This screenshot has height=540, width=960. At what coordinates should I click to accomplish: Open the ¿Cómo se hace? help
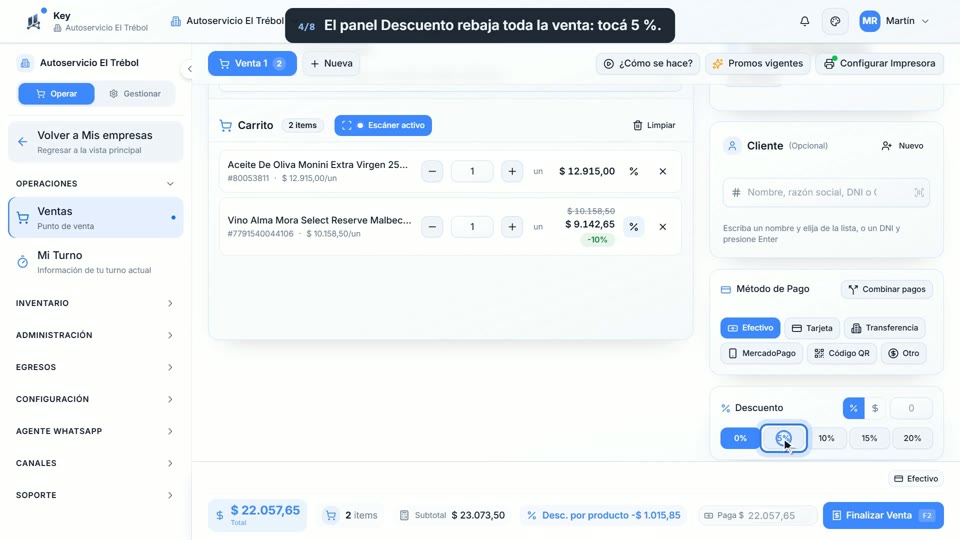(x=648, y=64)
